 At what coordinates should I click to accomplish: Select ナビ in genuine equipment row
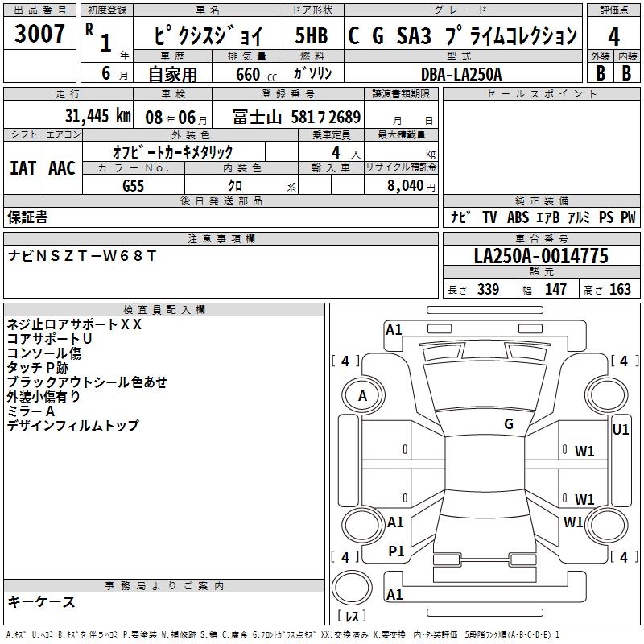[460, 217]
